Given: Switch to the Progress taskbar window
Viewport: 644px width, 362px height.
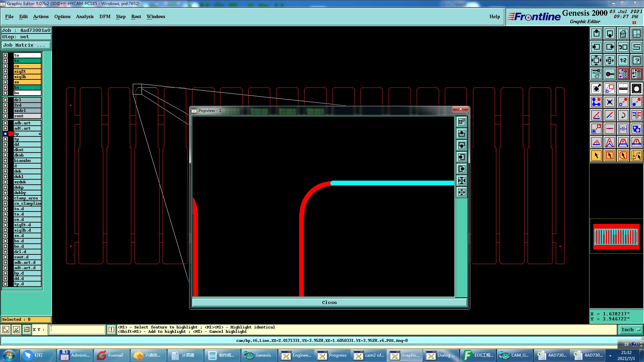Looking at the screenshot, I should point(332,355).
